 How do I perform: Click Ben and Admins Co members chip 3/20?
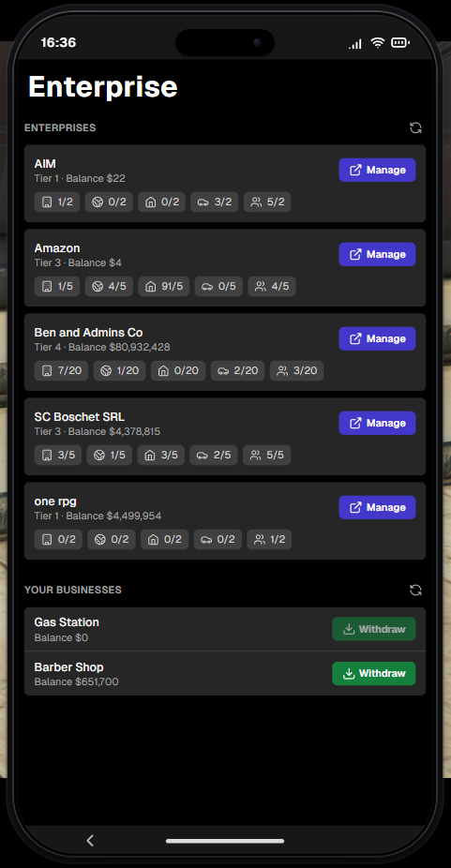pyautogui.click(x=296, y=371)
